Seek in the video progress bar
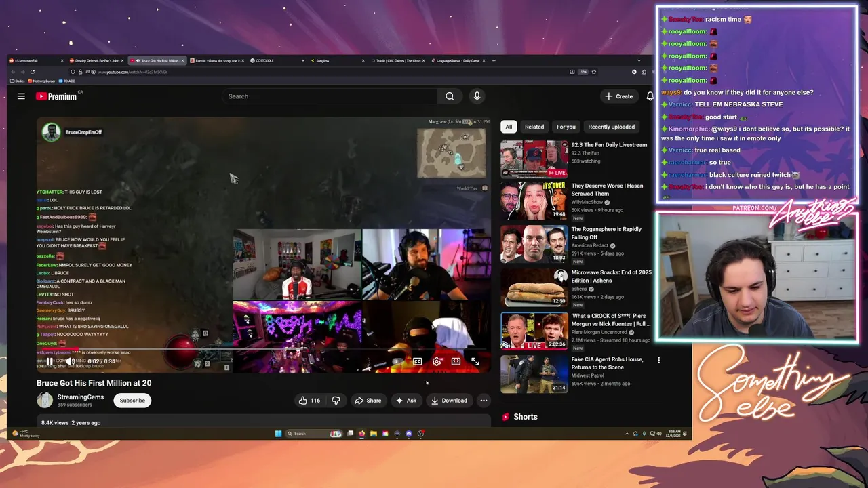This screenshot has width=868, height=488. tap(263, 350)
